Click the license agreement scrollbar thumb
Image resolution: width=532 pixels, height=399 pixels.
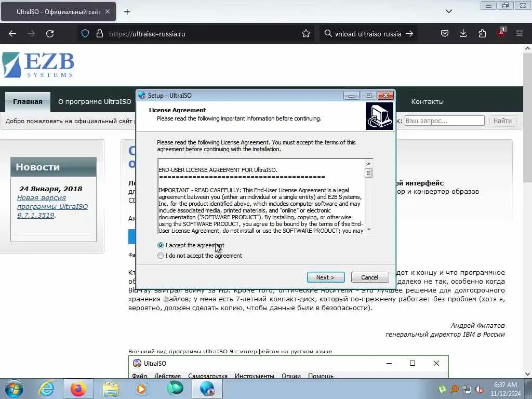click(368, 173)
